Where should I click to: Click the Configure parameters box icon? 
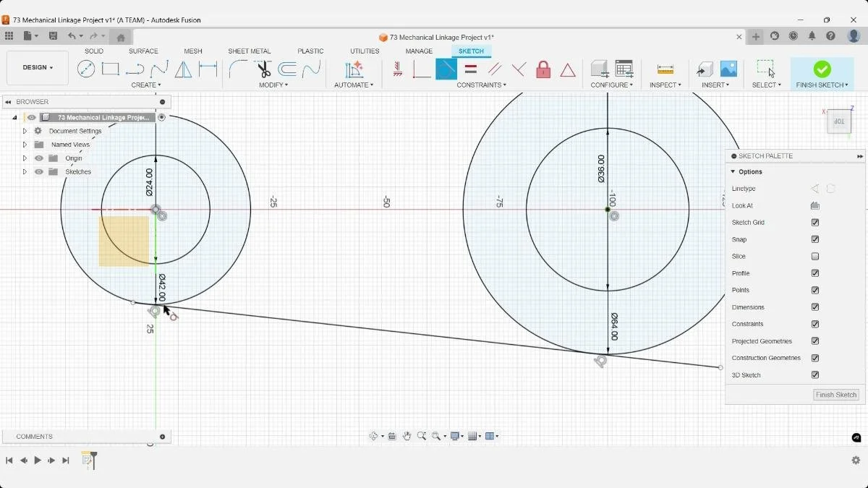(x=599, y=69)
